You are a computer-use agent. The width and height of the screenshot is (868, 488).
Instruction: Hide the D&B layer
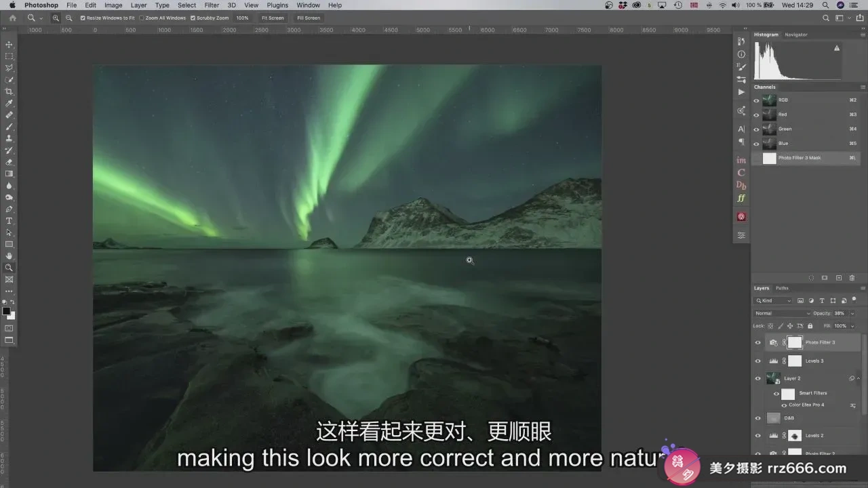[x=757, y=418]
